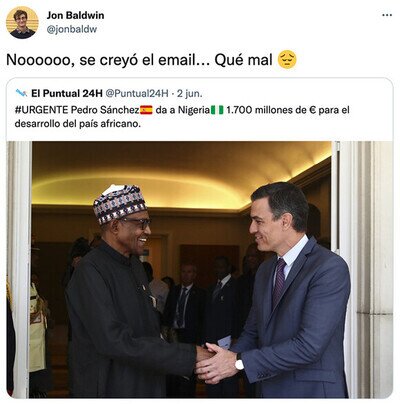The width and height of the screenshot is (400, 404).
Task: Select the "Noooooo, se creyó el email" text
Action: pos(106,60)
